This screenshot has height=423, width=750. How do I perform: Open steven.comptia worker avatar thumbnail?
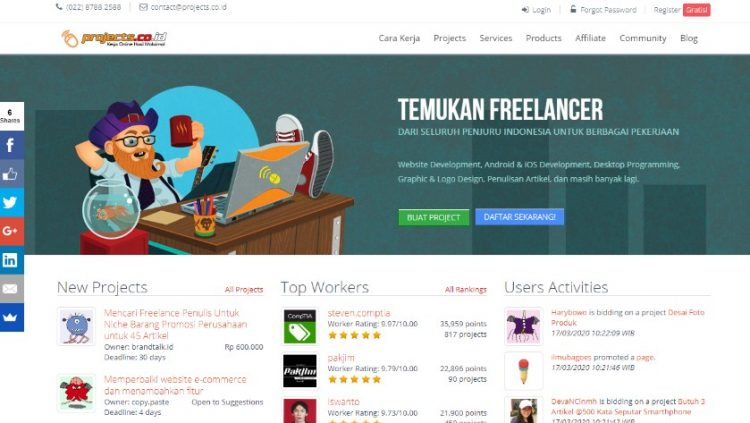tap(300, 326)
